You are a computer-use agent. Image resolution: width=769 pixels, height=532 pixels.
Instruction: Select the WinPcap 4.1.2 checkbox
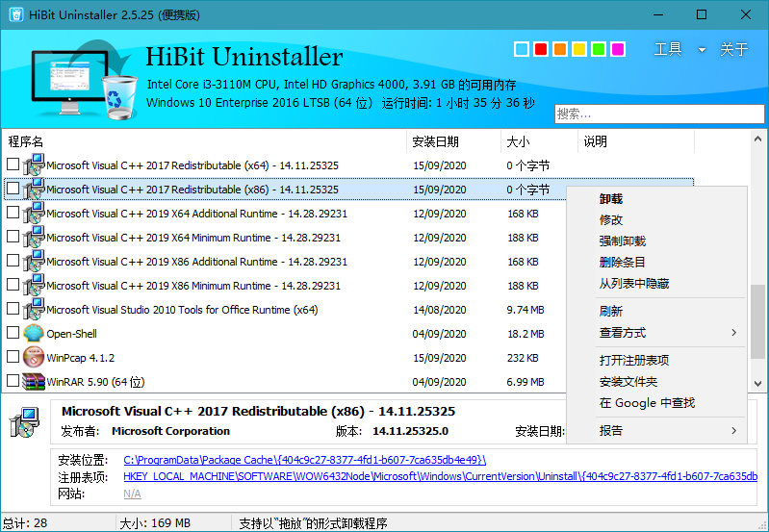click(x=13, y=357)
